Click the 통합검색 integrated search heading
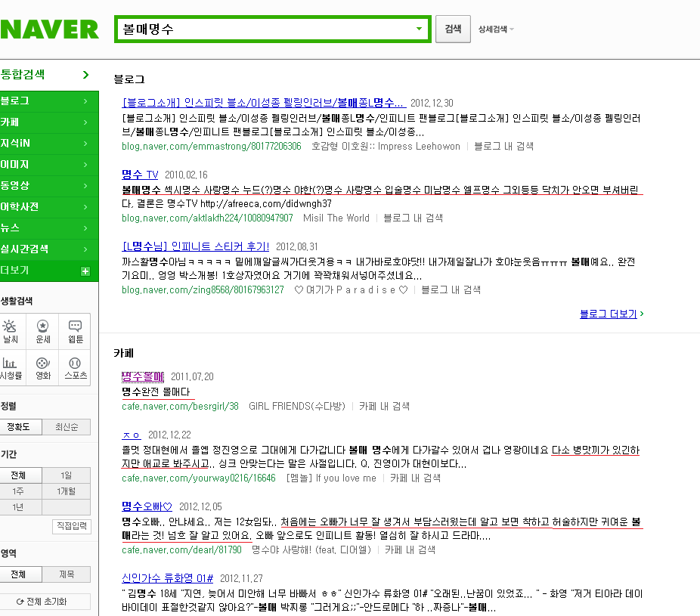 pos(23,75)
